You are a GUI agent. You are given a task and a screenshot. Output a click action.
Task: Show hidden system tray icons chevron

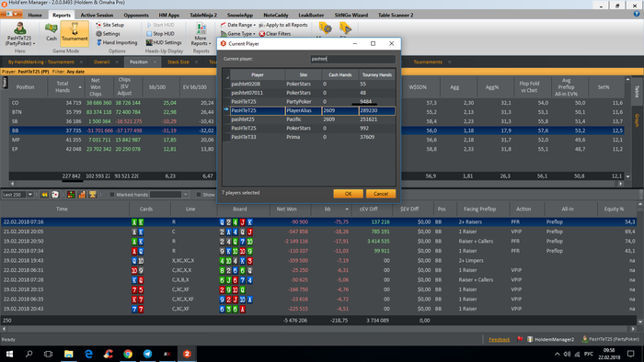click(x=557, y=354)
